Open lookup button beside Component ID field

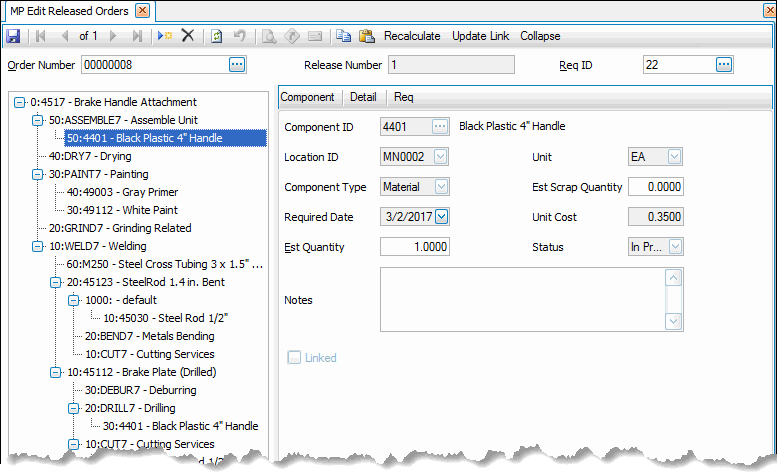[440, 127]
